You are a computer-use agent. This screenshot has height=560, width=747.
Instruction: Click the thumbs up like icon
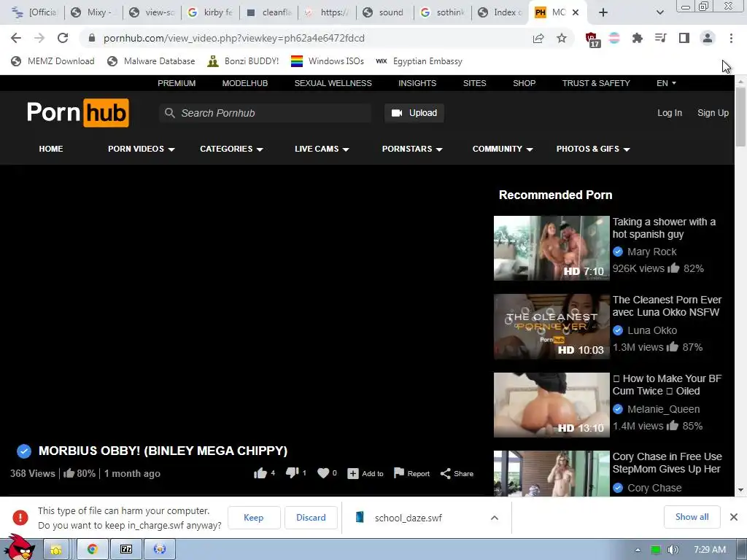[260, 472]
